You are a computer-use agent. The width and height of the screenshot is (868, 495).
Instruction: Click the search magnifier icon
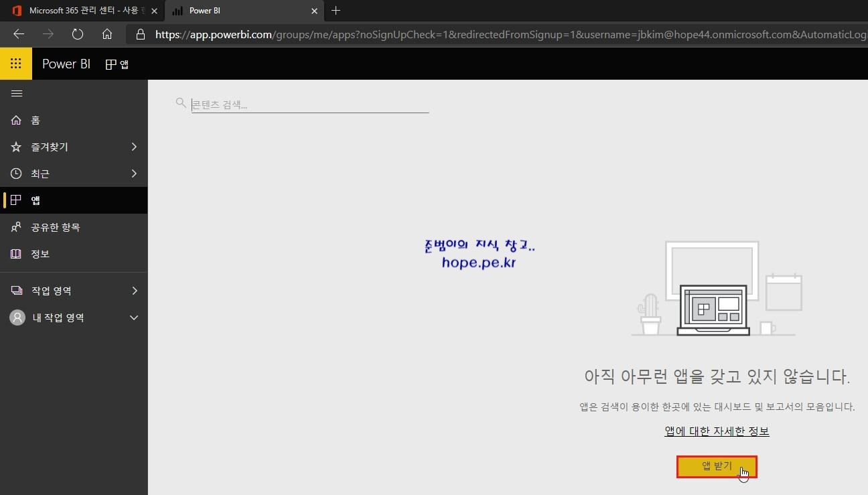[x=181, y=103]
